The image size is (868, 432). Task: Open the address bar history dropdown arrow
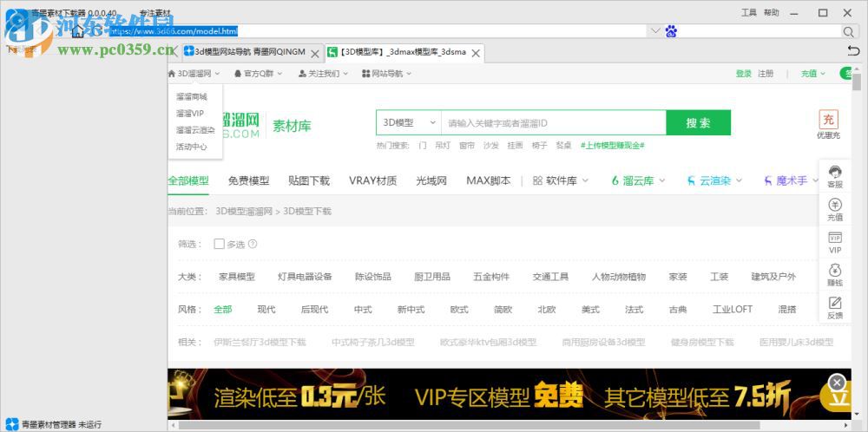click(655, 31)
